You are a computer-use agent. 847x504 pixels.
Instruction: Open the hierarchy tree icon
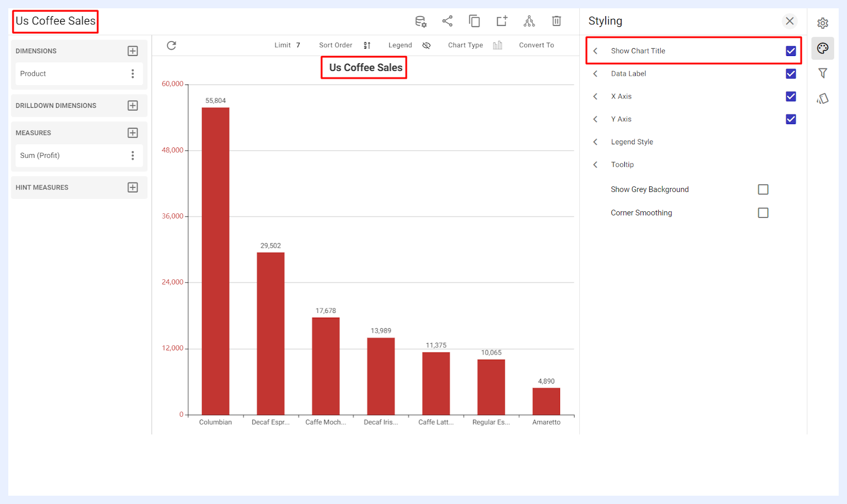(529, 21)
